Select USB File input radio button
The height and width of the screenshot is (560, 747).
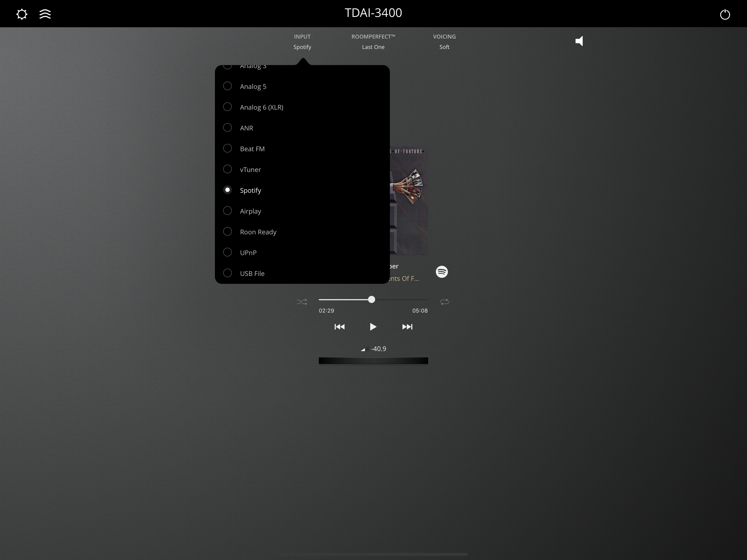click(x=227, y=273)
